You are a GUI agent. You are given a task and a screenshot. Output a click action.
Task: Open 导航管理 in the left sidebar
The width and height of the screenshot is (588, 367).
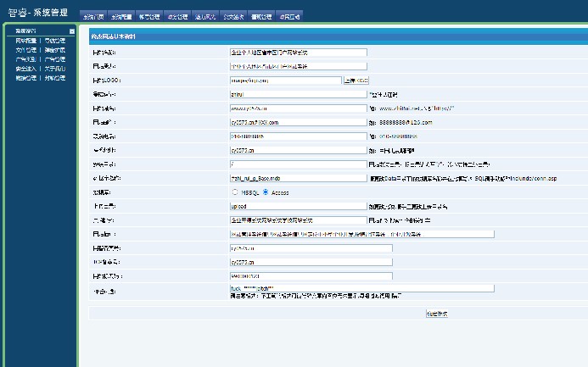pos(55,41)
